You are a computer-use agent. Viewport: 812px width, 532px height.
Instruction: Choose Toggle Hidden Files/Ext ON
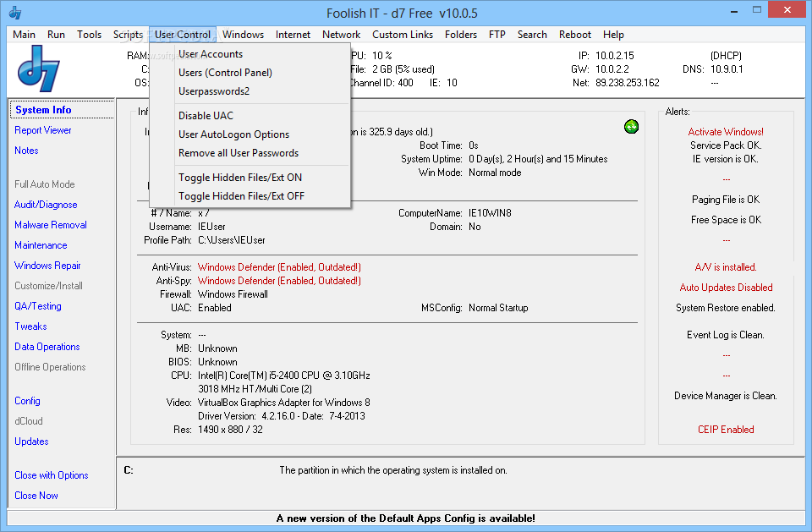tap(250, 177)
